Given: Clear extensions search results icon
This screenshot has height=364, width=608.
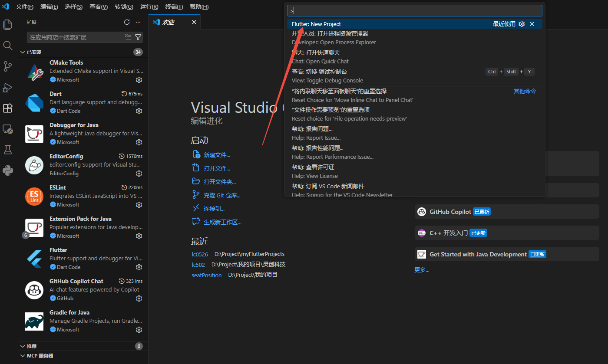Looking at the screenshot, I should 128,37.
